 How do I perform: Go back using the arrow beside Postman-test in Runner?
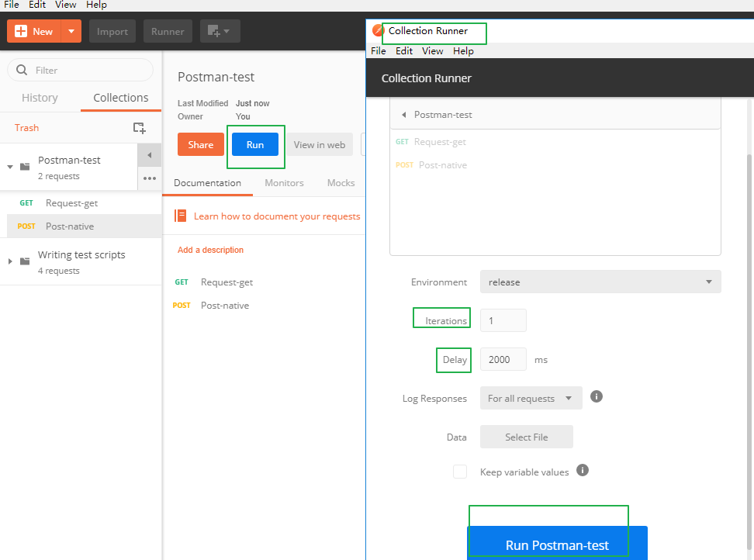click(x=404, y=115)
